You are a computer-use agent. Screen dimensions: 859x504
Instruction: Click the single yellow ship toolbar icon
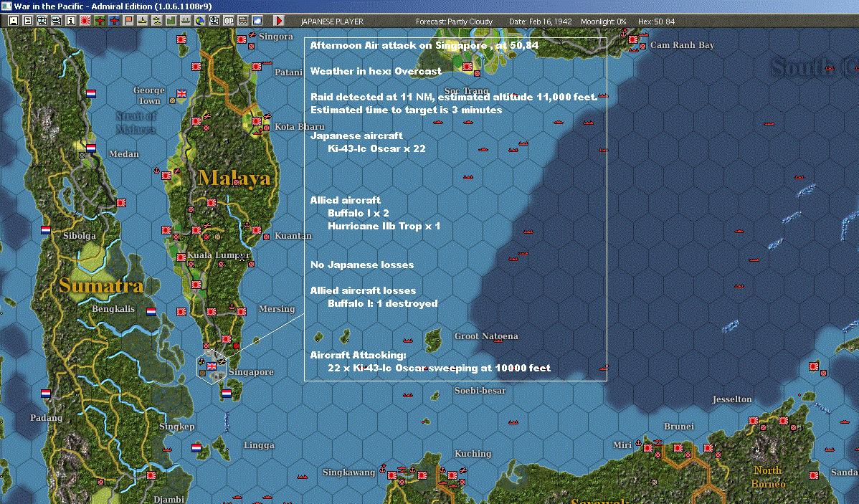coord(143,21)
